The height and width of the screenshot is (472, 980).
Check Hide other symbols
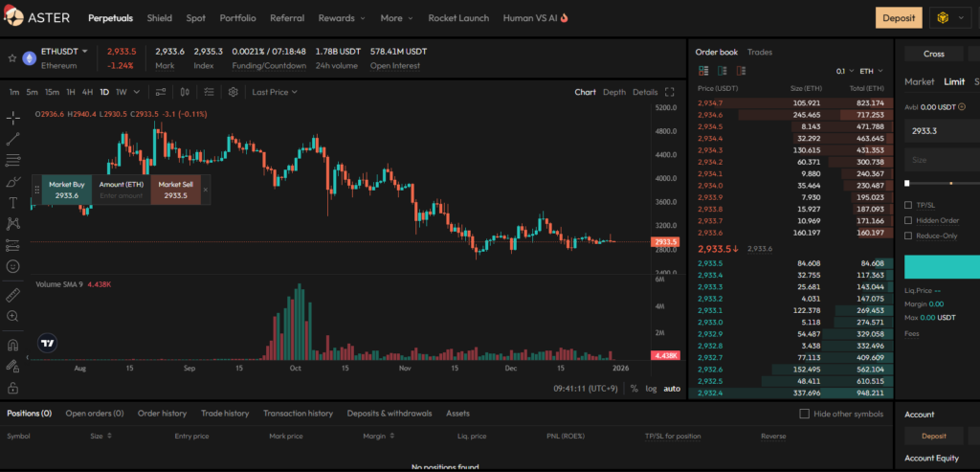[804, 414]
